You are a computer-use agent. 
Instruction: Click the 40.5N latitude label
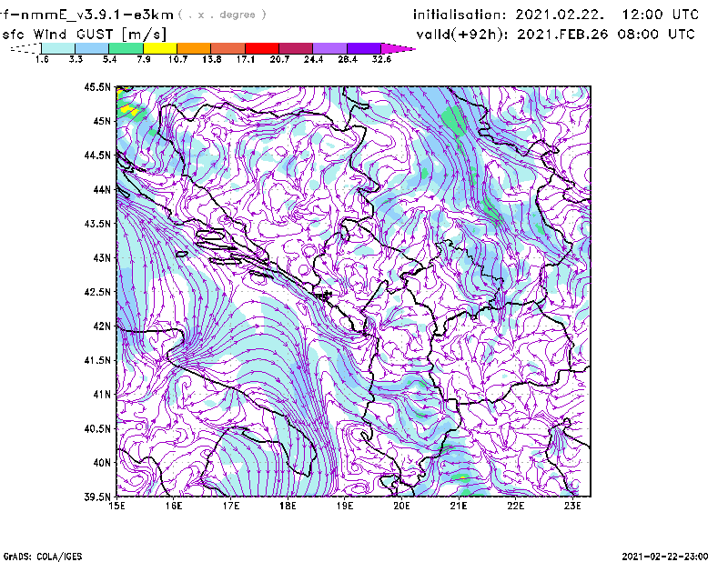pos(97,429)
